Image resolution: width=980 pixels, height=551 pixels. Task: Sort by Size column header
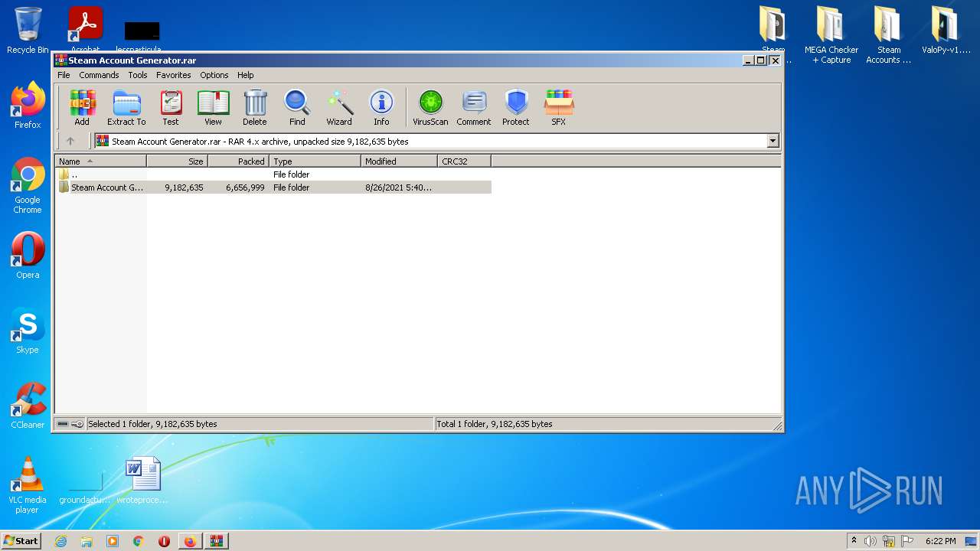(177, 161)
